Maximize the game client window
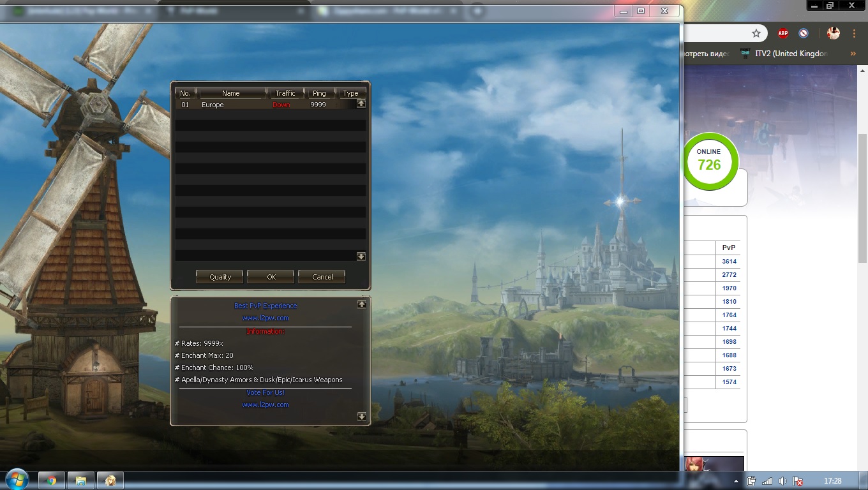 641,11
